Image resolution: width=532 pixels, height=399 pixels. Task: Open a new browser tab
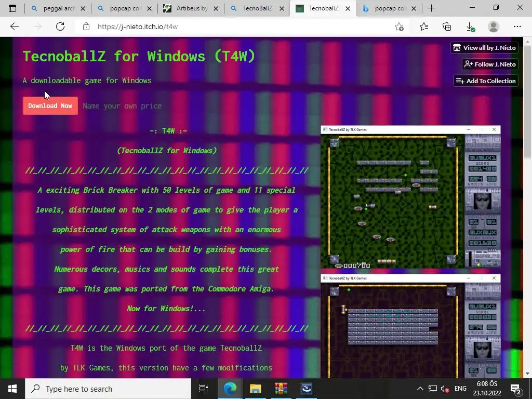(x=432, y=8)
